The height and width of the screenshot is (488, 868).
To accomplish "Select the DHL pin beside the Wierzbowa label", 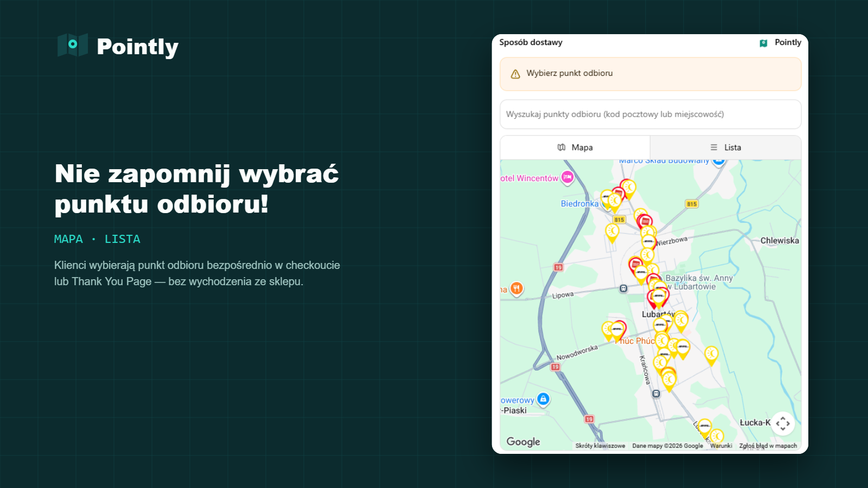I will pyautogui.click(x=649, y=242).
